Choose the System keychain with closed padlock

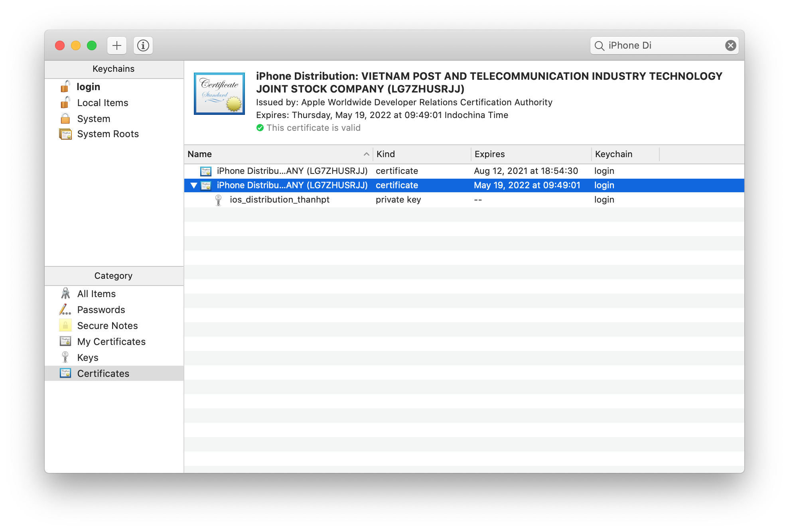point(93,119)
